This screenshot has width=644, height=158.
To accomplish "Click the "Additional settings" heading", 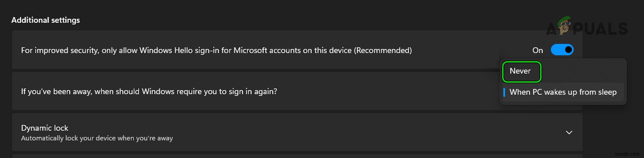I will (46, 20).
